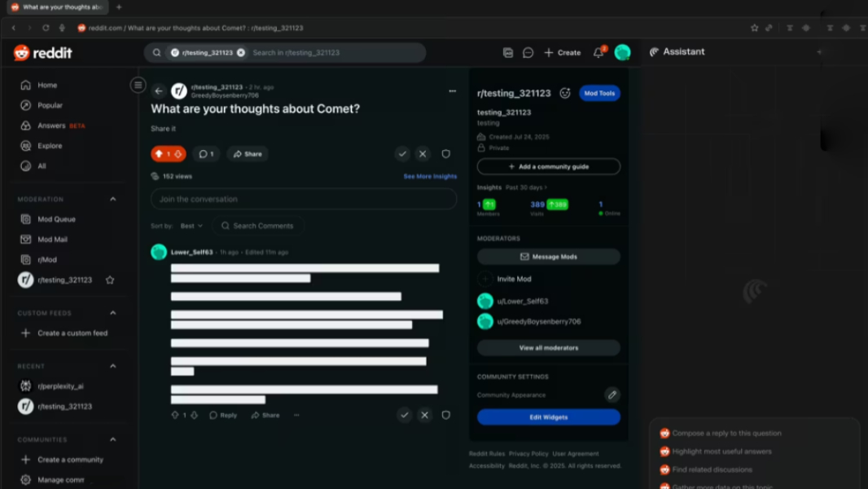
Task: Approve the post with checkmark icon
Action: (402, 154)
